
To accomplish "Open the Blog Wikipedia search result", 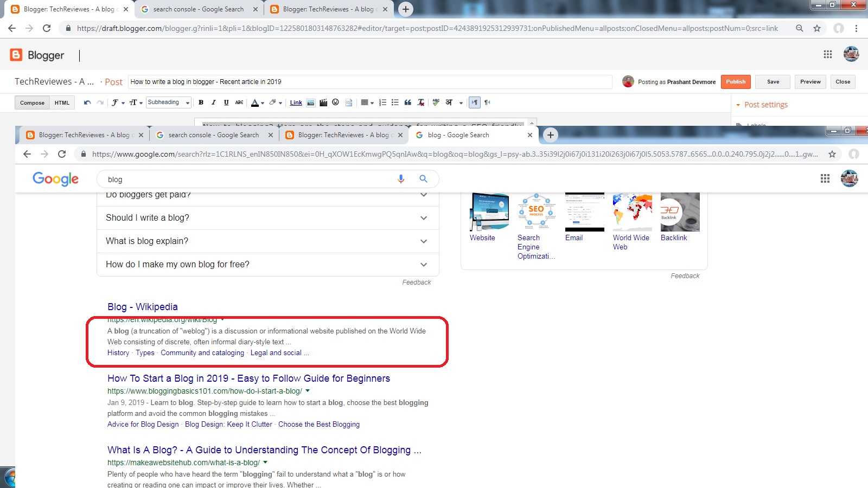I will click(142, 306).
